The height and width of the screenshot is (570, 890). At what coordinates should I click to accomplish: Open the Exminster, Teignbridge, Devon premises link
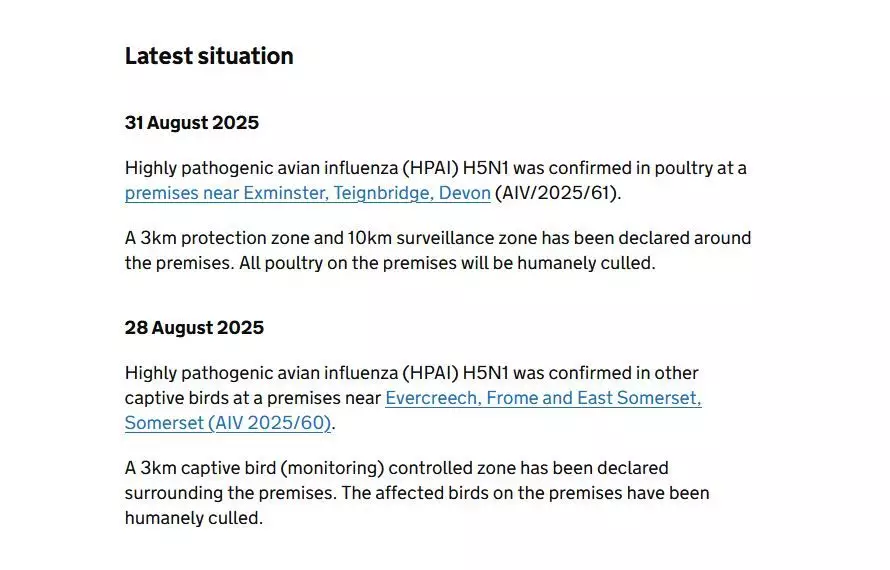click(307, 193)
